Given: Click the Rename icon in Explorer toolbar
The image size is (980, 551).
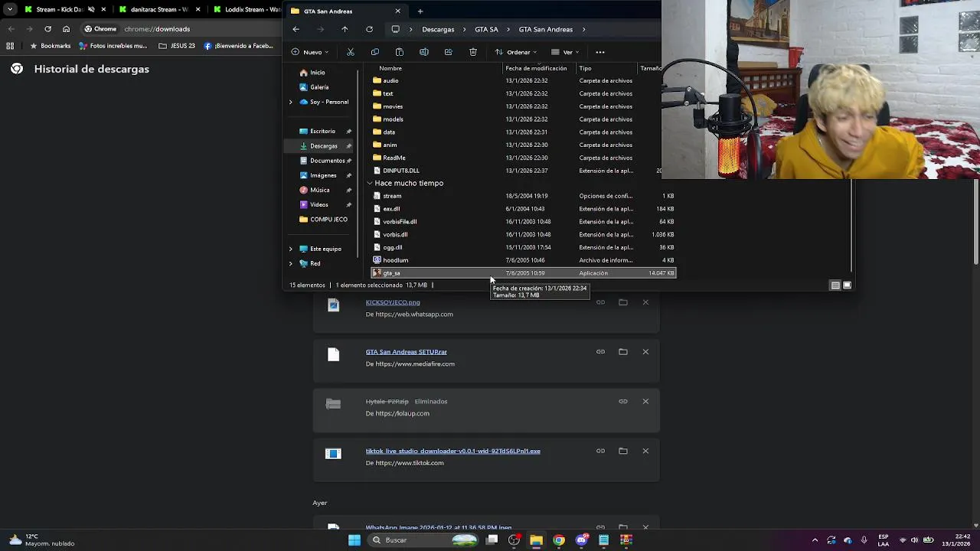Looking at the screenshot, I should [x=423, y=52].
